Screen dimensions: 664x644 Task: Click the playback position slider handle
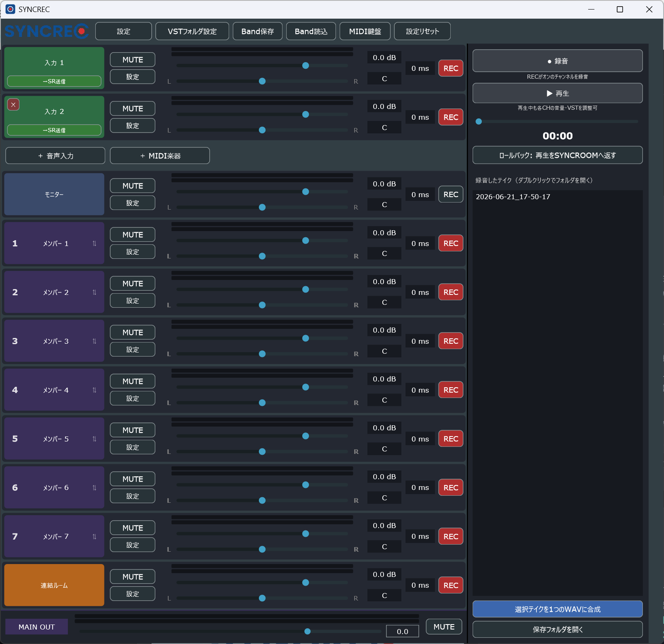479,121
